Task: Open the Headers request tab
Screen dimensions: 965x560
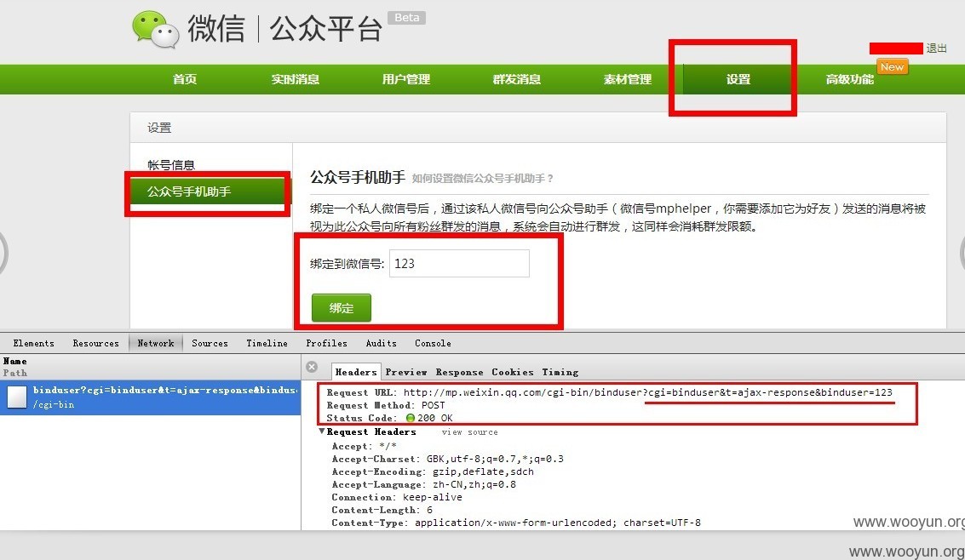Action: (x=356, y=372)
